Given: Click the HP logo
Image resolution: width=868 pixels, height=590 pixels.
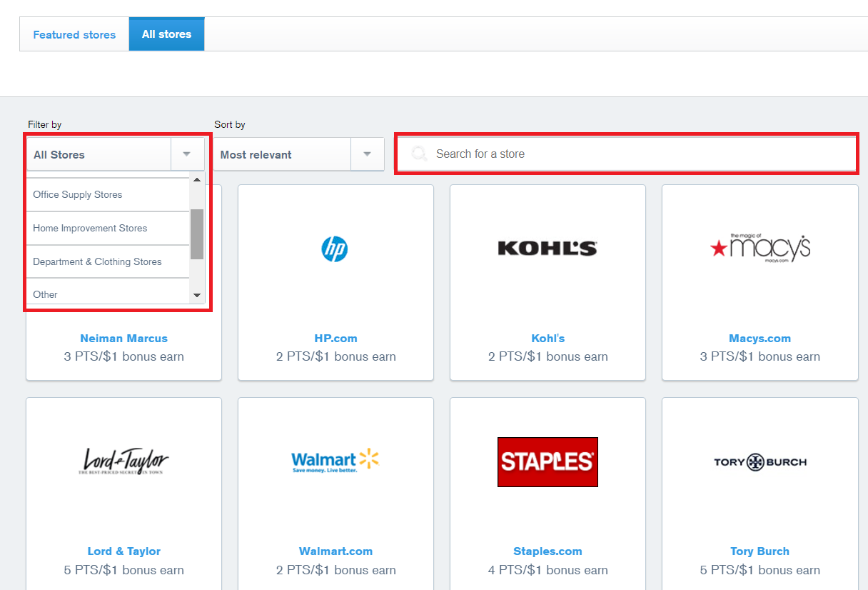Looking at the screenshot, I should 334,249.
